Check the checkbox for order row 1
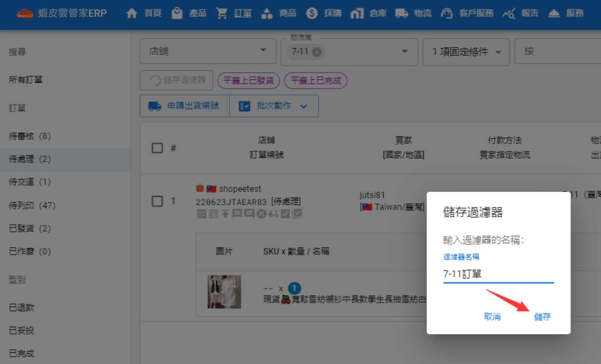Viewport: 601px width, 364px height. click(x=157, y=201)
